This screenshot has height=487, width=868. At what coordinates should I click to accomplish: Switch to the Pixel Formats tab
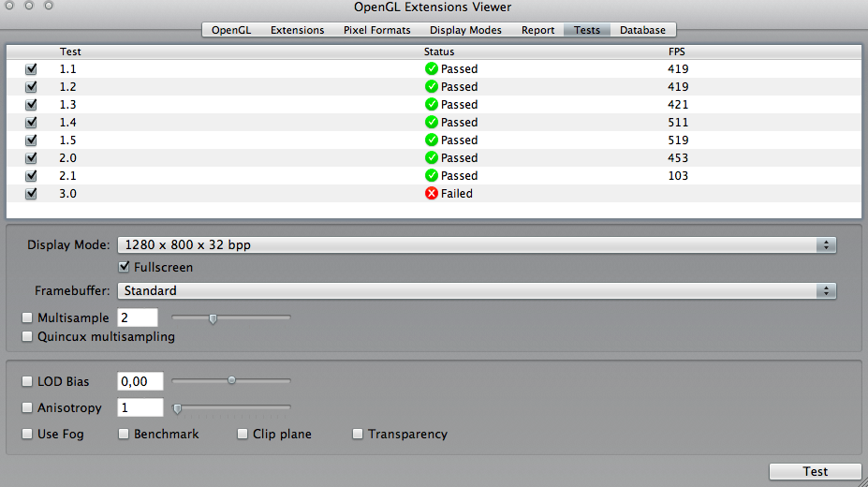377,30
